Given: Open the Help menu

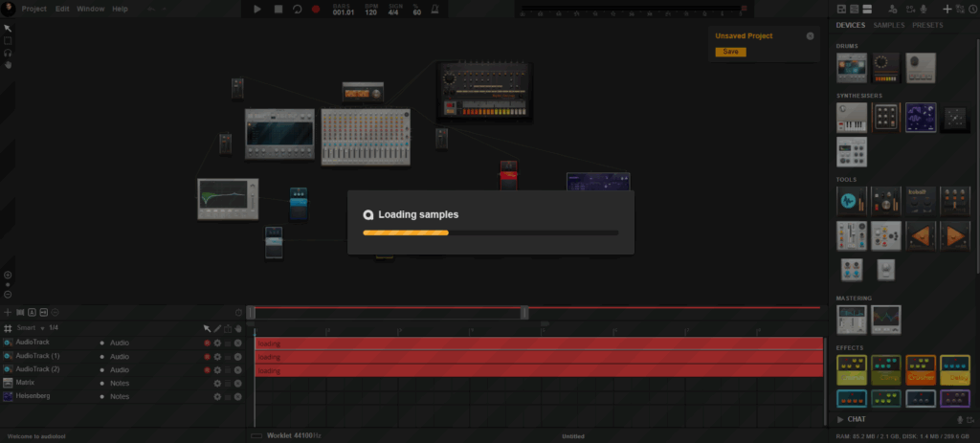Looking at the screenshot, I should (x=120, y=9).
